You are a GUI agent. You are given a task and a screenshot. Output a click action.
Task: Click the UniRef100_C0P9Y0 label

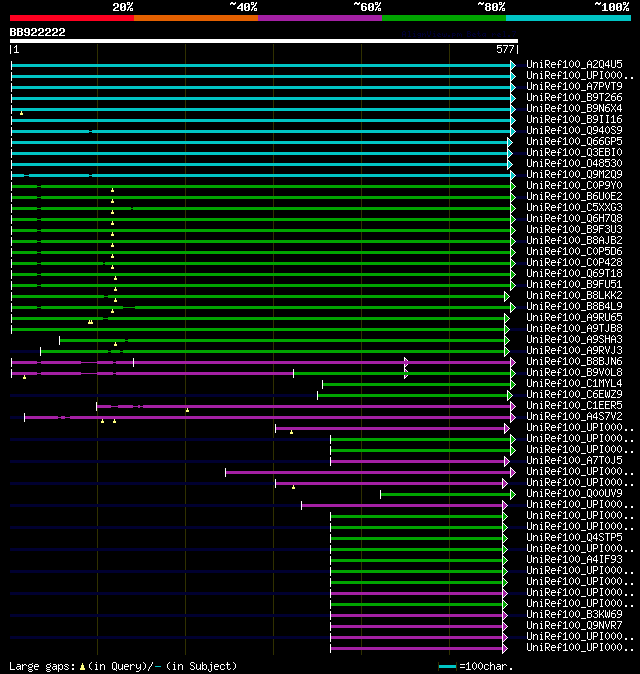[574, 186]
